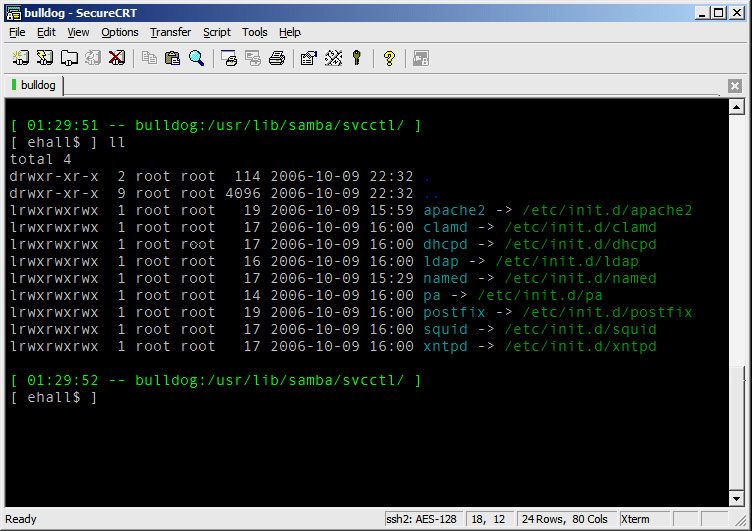Screen dimensions: 752x531
Task: Close the bulldog tab with the tab-bar X
Action: tap(735, 85)
